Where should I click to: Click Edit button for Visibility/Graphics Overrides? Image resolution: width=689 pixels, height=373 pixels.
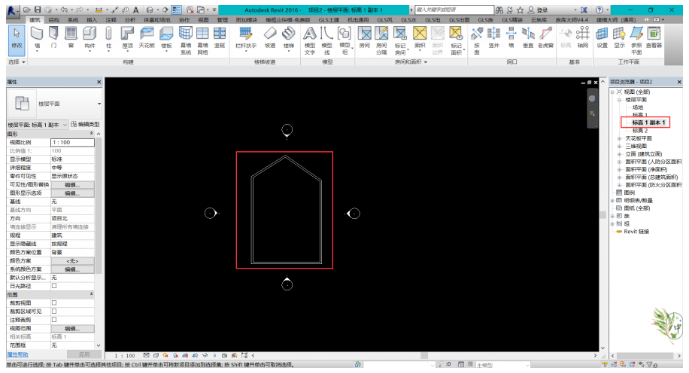tap(73, 185)
